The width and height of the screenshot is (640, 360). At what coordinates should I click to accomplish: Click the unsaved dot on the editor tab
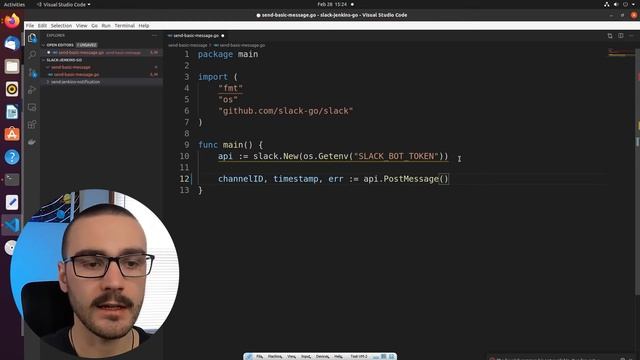click(222, 36)
